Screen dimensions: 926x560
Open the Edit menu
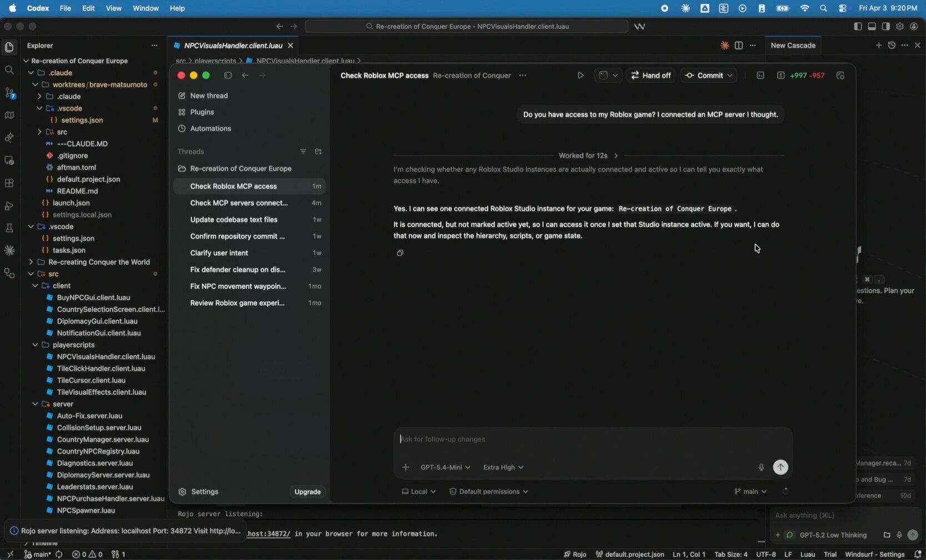click(x=88, y=8)
